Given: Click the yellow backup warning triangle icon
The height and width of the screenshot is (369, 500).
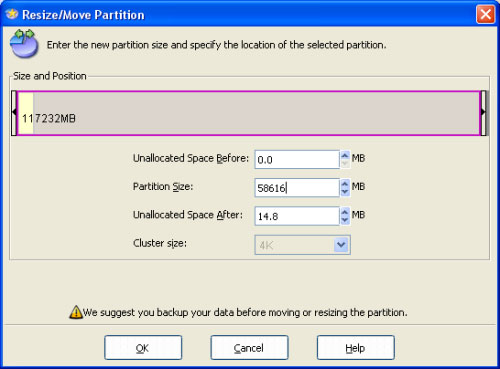Looking at the screenshot, I should coord(76,313).
